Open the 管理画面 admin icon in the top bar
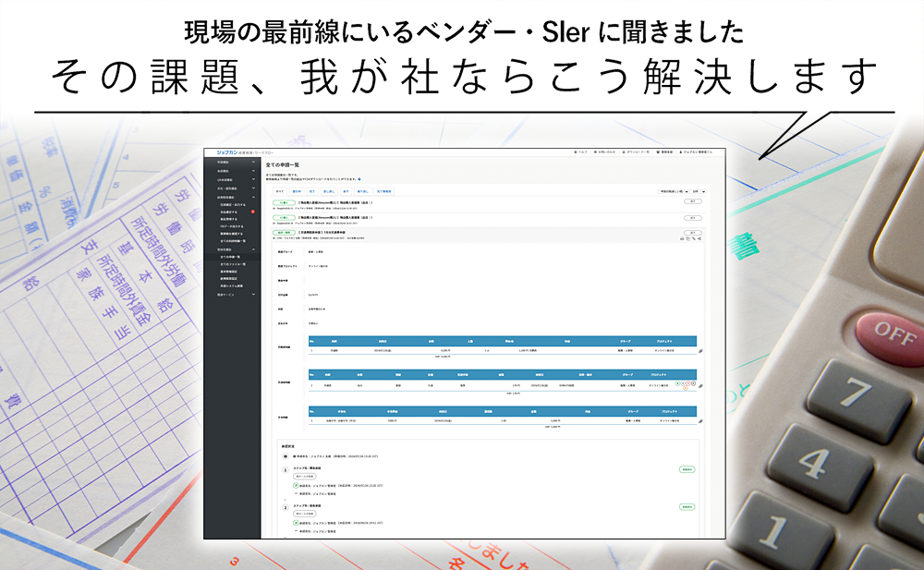The image size is (924, 570). [x=664, y=152]
